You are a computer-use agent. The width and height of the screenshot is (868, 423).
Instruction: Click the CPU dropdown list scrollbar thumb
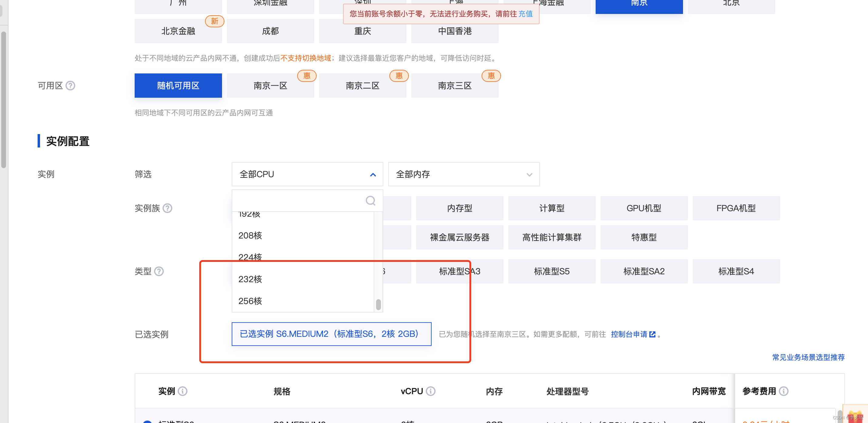[378, 304]
